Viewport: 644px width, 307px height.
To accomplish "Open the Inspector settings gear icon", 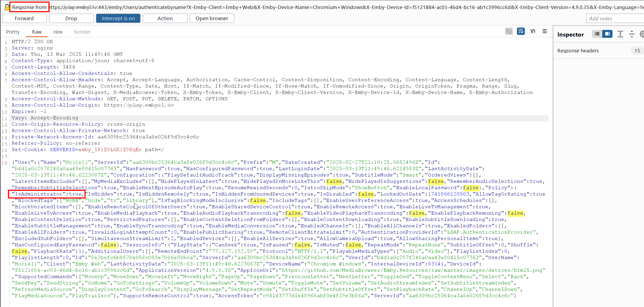I will (x=642, y=34).
